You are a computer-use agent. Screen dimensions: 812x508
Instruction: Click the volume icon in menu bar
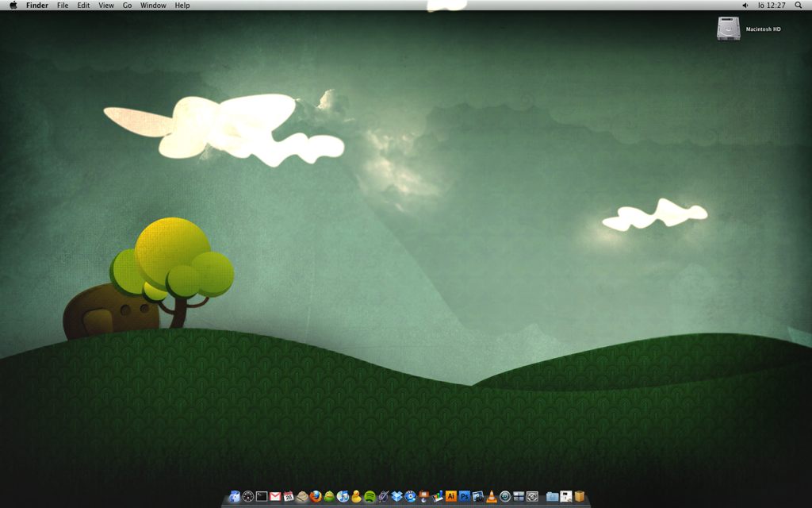pyautogui.click(x=745, y=6)
